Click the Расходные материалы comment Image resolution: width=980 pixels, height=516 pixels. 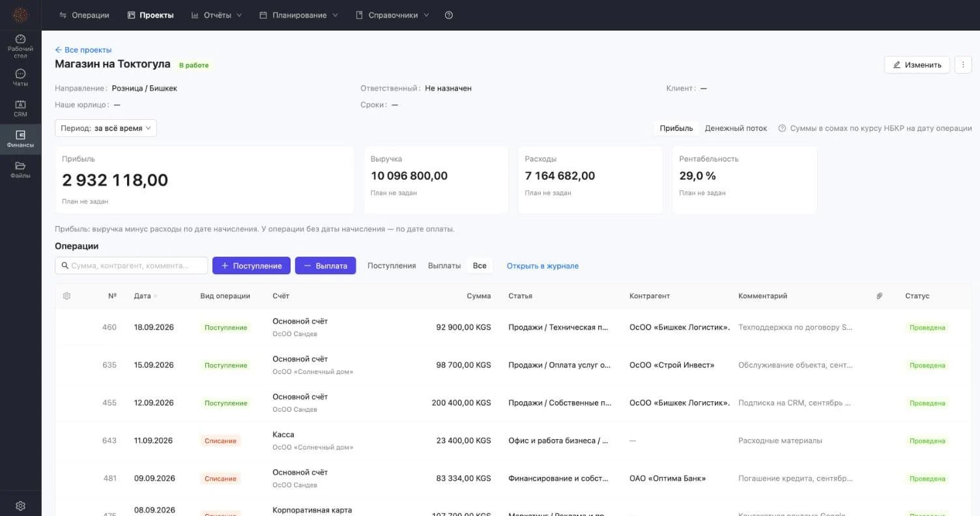[780, 440]
